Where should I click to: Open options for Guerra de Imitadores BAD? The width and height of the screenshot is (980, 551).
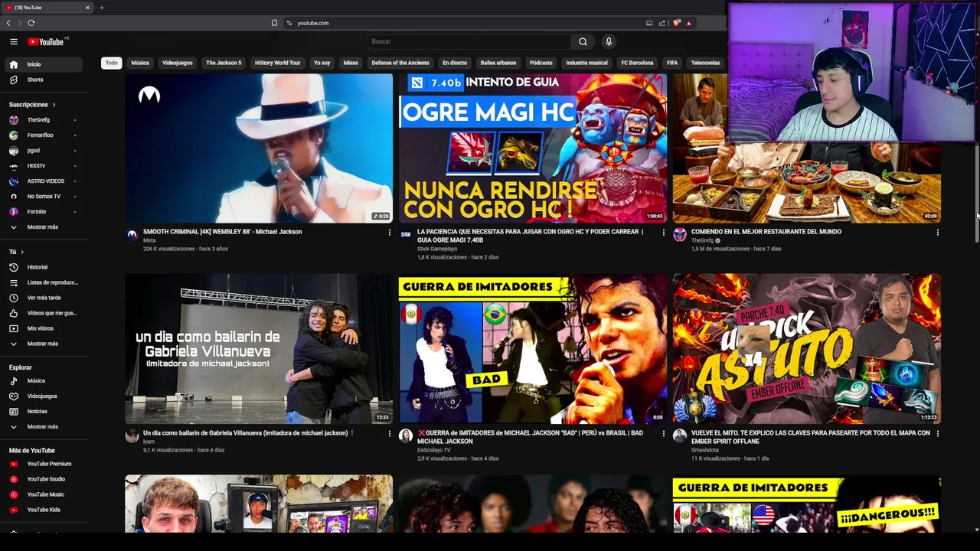coord(663,433)
